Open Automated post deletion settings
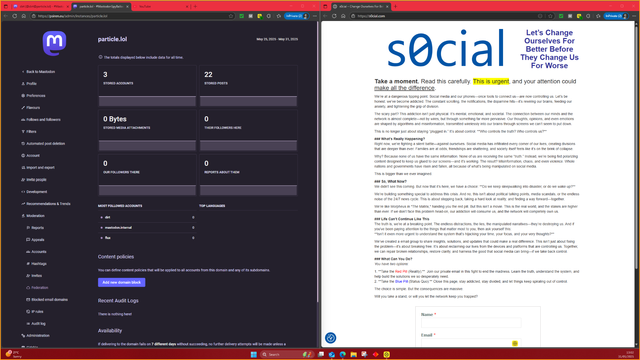 click(43, 144)
